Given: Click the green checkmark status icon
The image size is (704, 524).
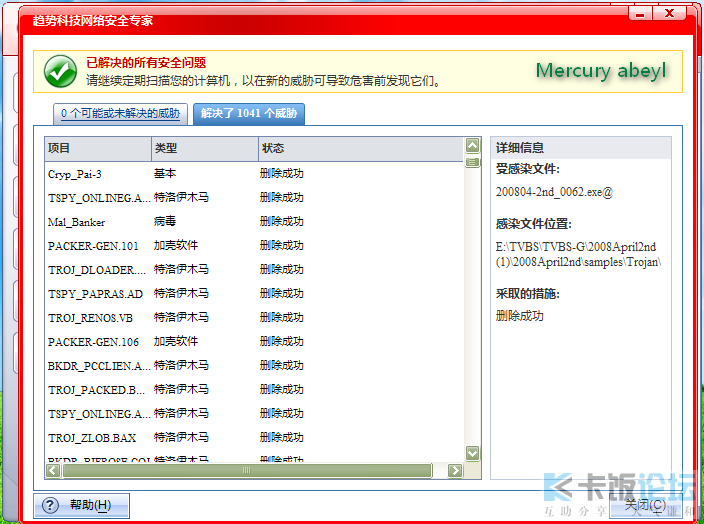Looking at the screenshot, I should (x=60, y=72).
